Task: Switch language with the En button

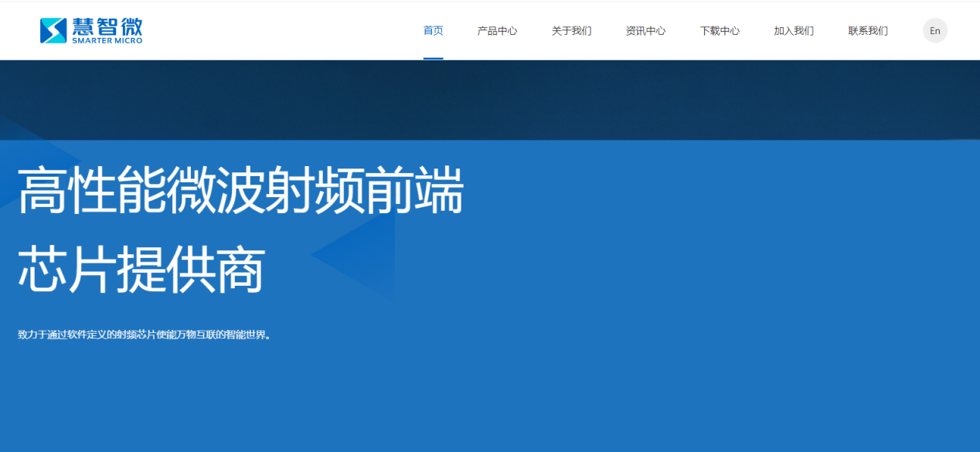Action: (934, 31)
